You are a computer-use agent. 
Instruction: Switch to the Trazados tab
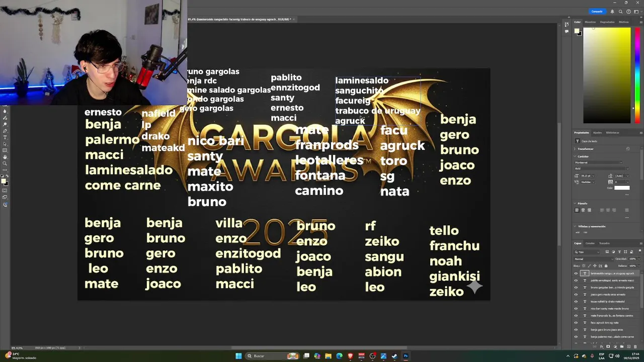[x=604, y=243]
